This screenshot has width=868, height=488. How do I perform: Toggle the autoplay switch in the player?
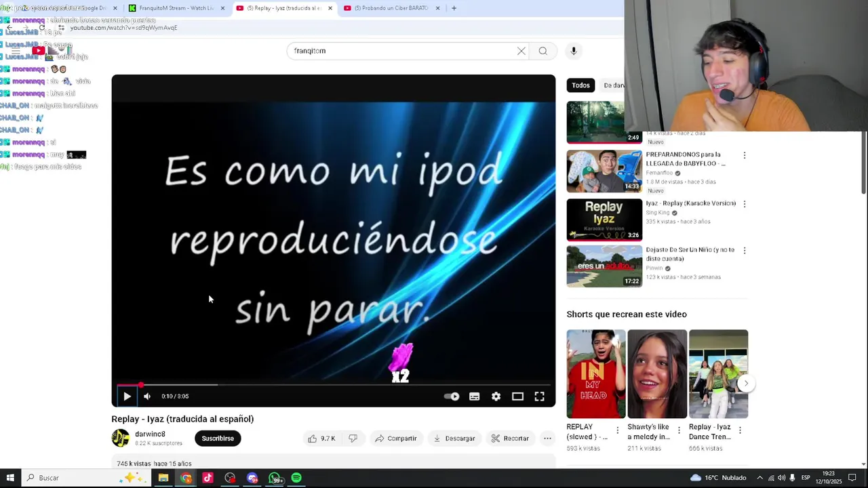[x=452, y=396]
